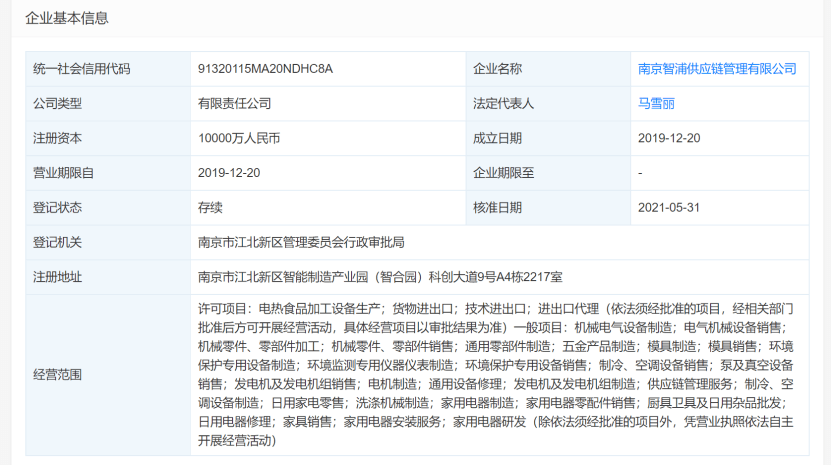Click the 统一社会信用代码 label cell
The width and height of the screenshot is (831, 465).
pos(108,69)
